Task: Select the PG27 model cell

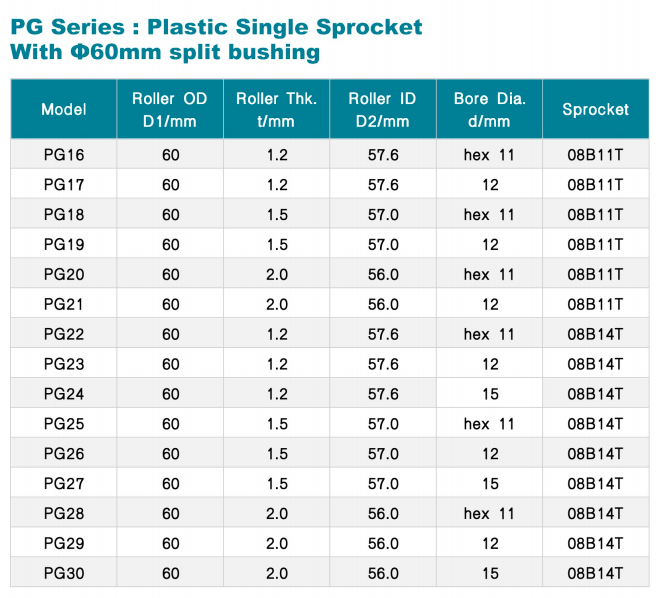Action: pyautogui.click(x=64, y=484)
